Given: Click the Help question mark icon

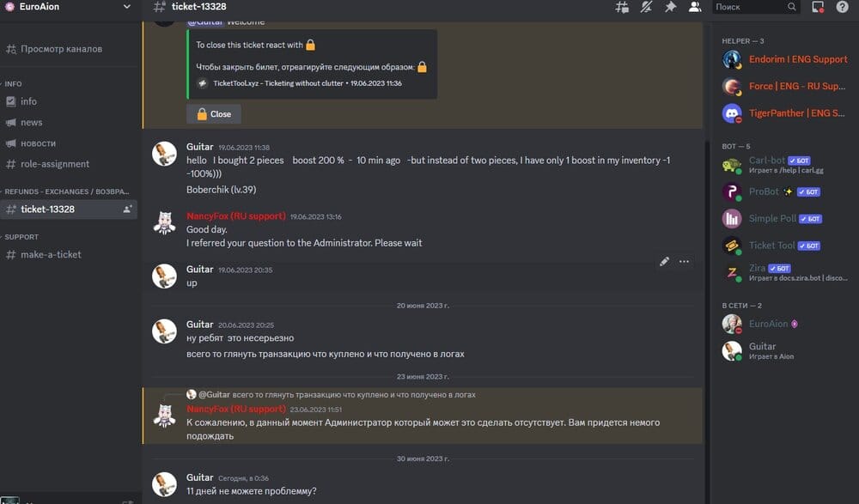Looking at the screenshot, I should click(842, 7).
